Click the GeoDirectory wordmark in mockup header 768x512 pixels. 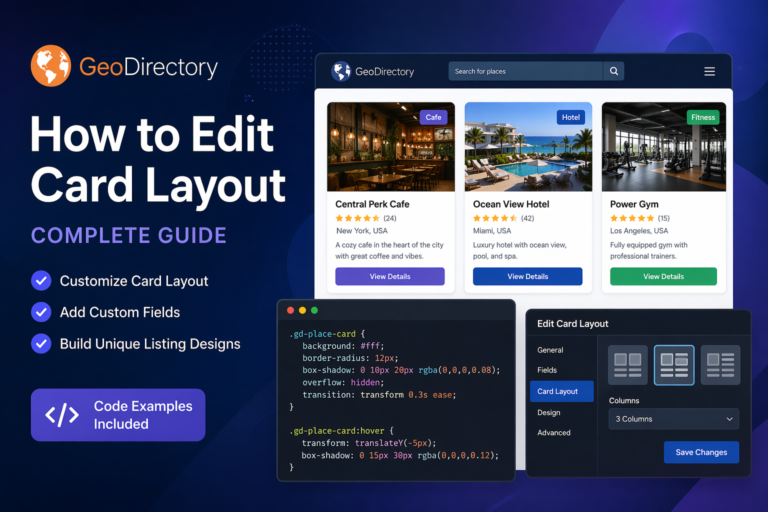pyautogui.click(x=384, y=72)
